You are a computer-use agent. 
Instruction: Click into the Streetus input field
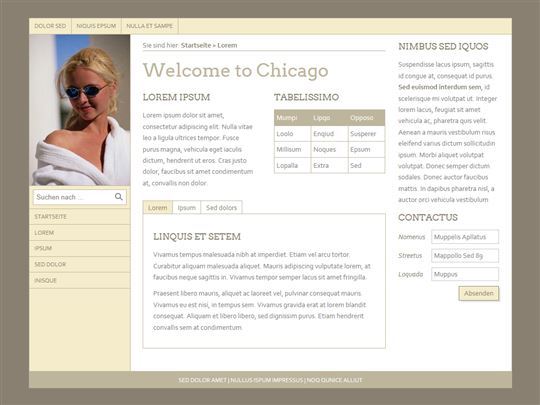point(465,256)
